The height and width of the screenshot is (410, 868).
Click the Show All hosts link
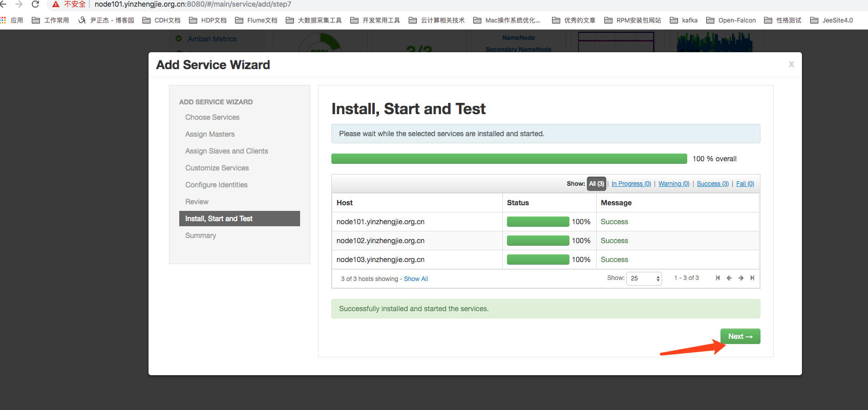416,279
